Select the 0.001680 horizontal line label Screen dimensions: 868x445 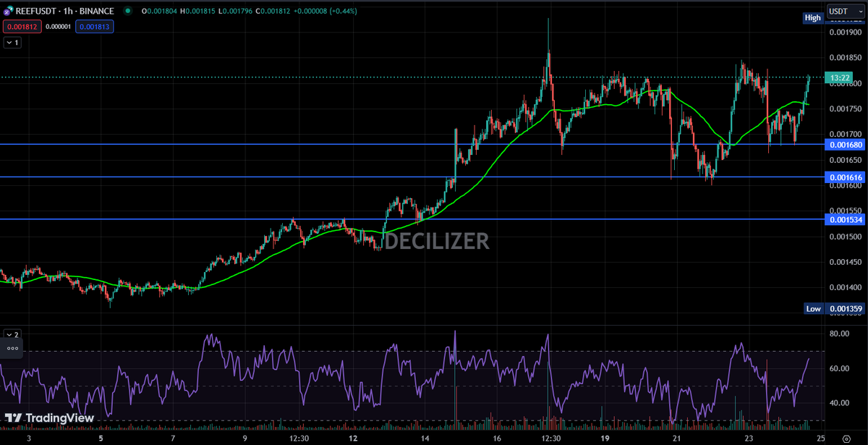[846, 144]
